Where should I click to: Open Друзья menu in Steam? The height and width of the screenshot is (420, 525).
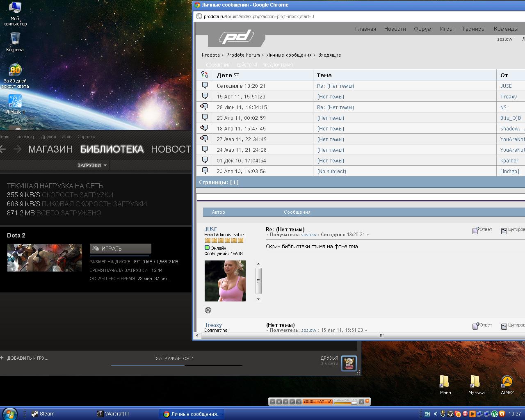click(x=48, y=137)
